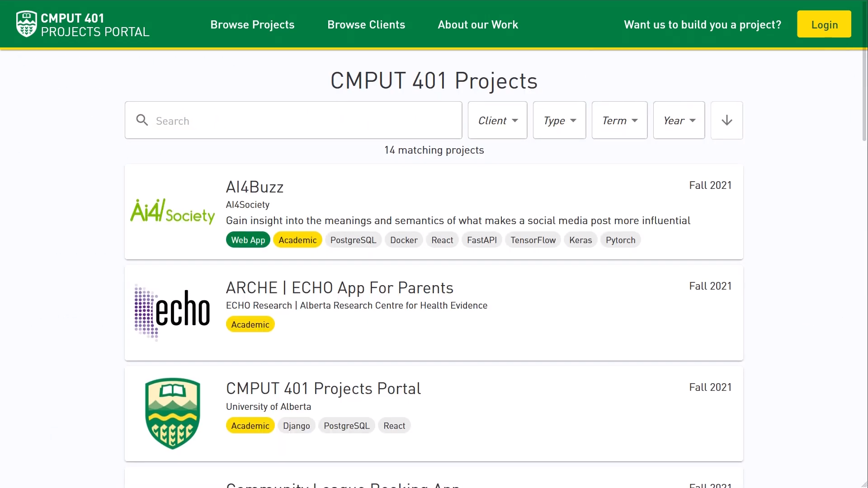Image resolution: width=868 pixels, height=488 pixels.
Task: Open the Browse Projects menu item
Action: (252, 24)
